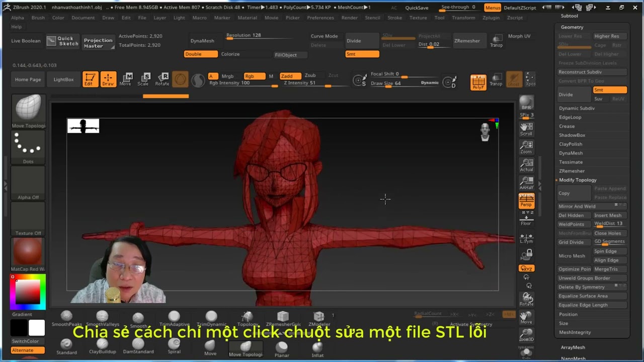Open the Brush menu
Screen dimensions: 644x362
(x=38, y=18)
